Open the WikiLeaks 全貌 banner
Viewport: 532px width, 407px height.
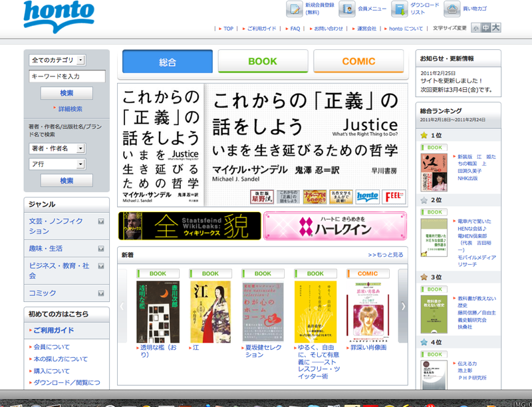tap(190, 226)
